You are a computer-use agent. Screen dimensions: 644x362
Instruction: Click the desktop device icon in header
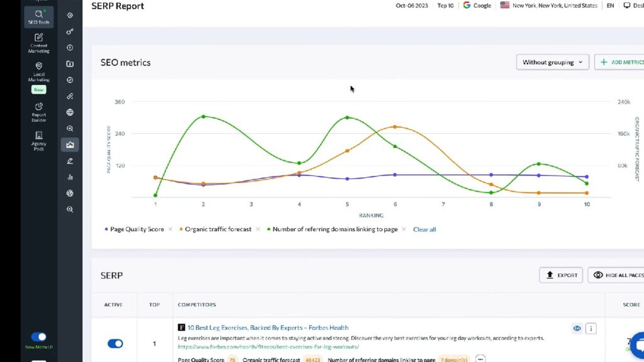click(x=627, y=5)
